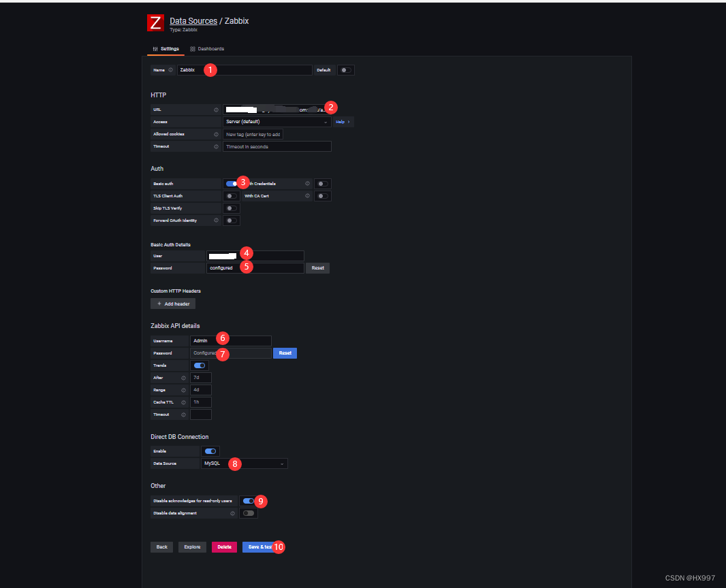
Task: Toggle the Trends switch
Action: [x=200, y=365]
